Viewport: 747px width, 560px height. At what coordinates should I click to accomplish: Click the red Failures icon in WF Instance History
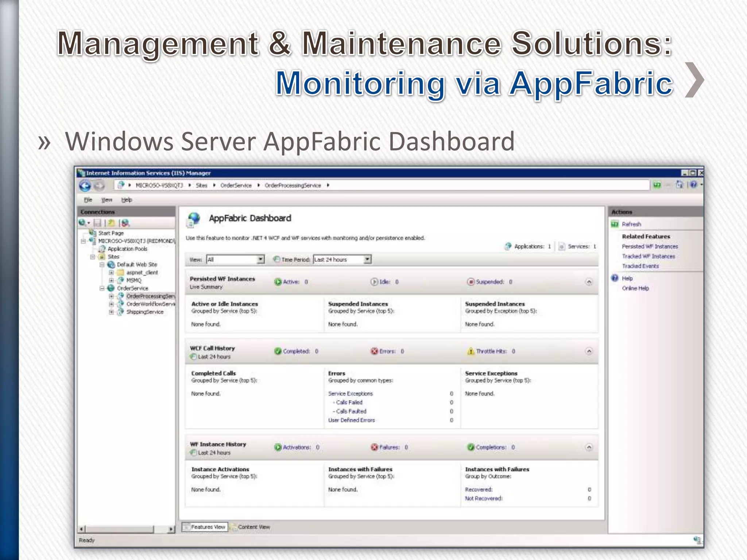[x=374, y=447]
